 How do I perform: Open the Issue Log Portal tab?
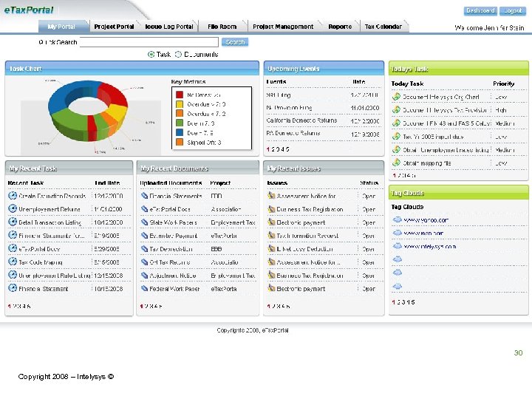[x=169, y=27]
